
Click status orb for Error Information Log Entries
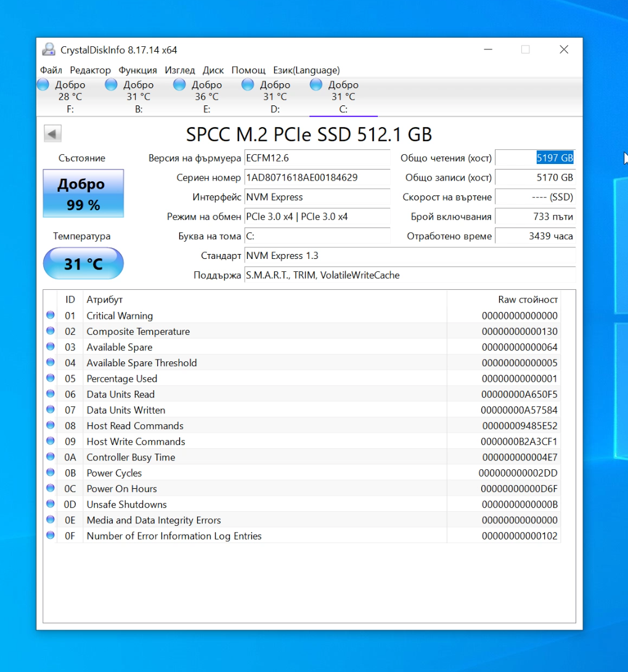click(51, 535)
